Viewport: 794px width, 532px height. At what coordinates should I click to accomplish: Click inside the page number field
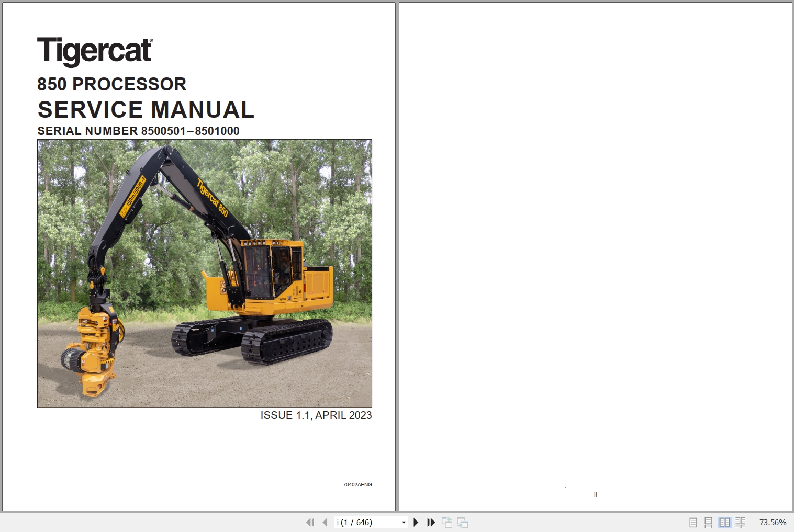pos(366,522)
